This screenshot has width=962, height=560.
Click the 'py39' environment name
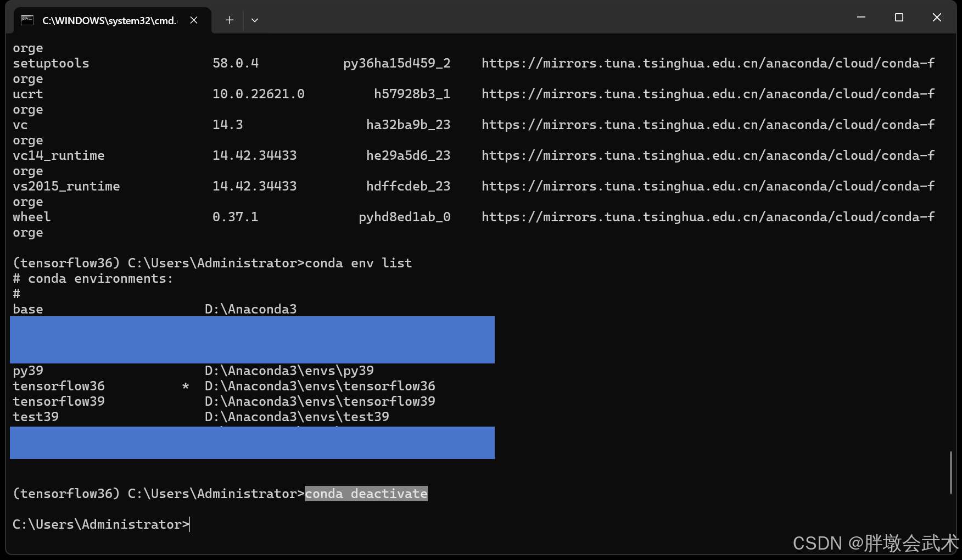point(28,371)
